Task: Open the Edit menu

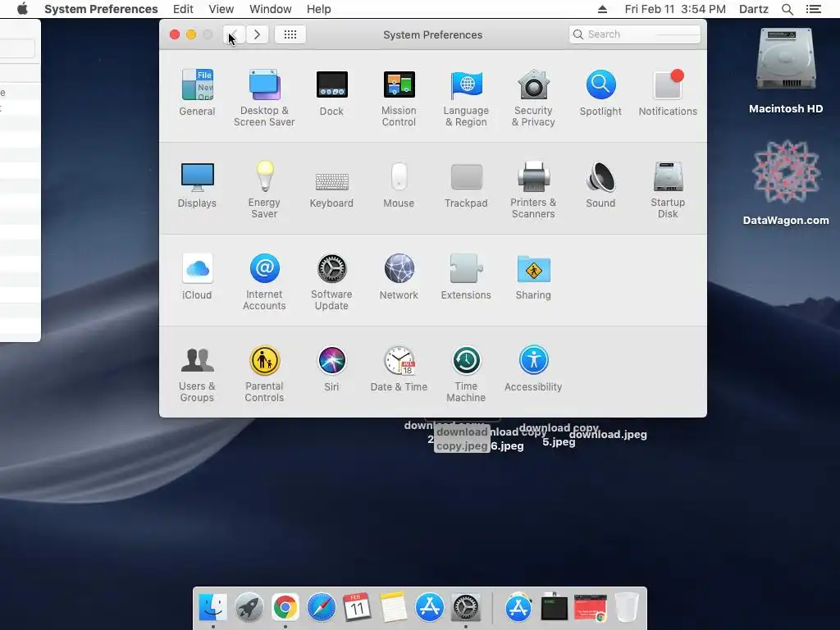Action: pos(183,9)
